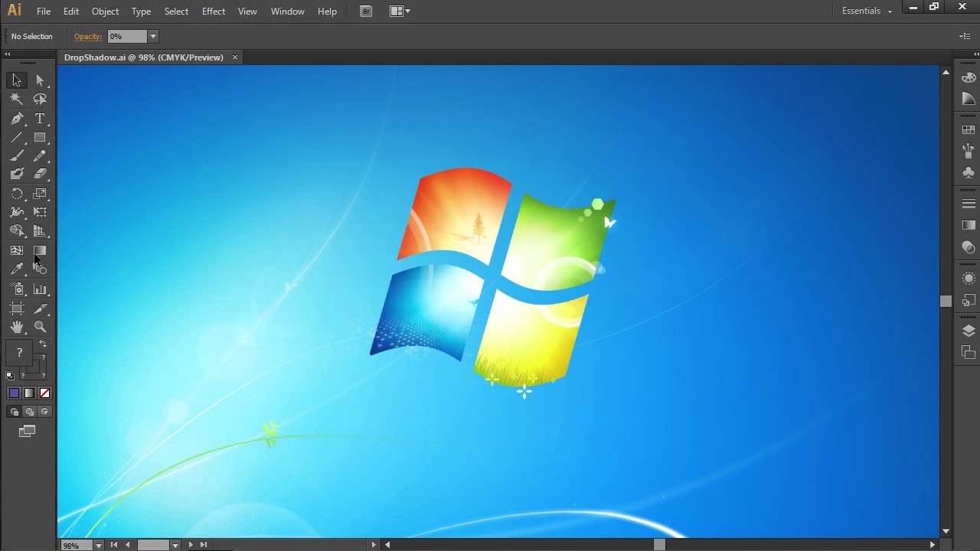Change Screen Mode at toolbar bottom
980x551 pixels.
coord(28,432)
